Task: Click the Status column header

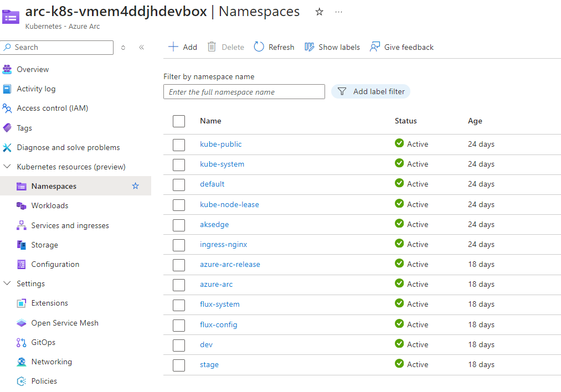Action: (x=405, y=121)
